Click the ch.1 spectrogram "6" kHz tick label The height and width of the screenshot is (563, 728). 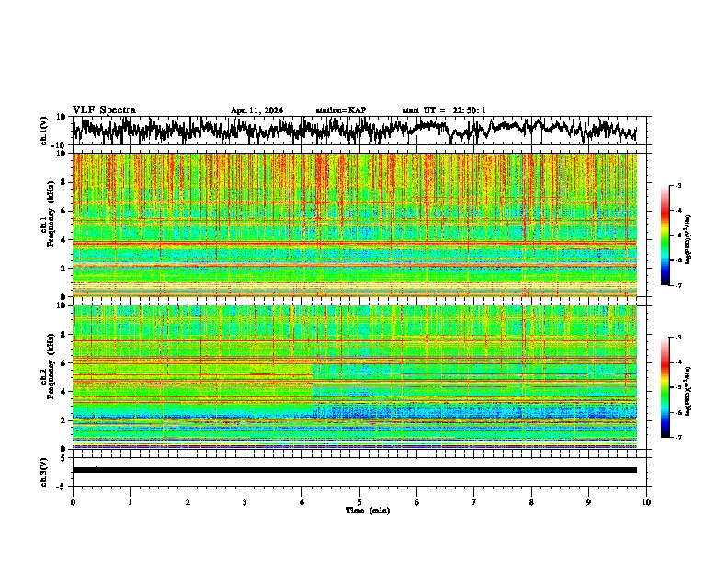click(x=64, y=212)
